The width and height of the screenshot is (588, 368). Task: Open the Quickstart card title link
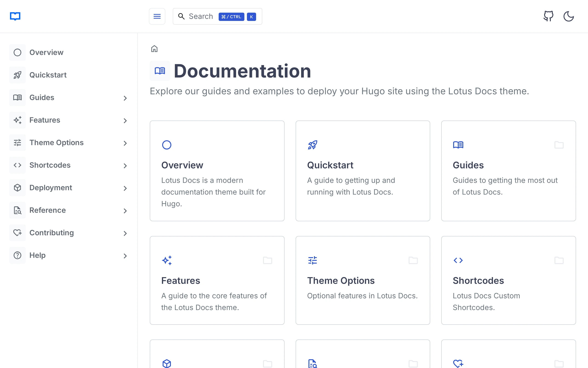click(x=330, y=165)
